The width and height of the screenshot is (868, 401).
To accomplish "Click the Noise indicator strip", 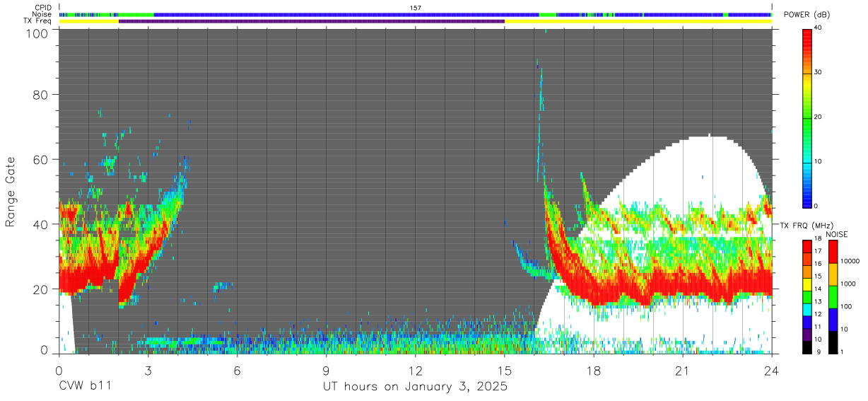I will point(416,14).
